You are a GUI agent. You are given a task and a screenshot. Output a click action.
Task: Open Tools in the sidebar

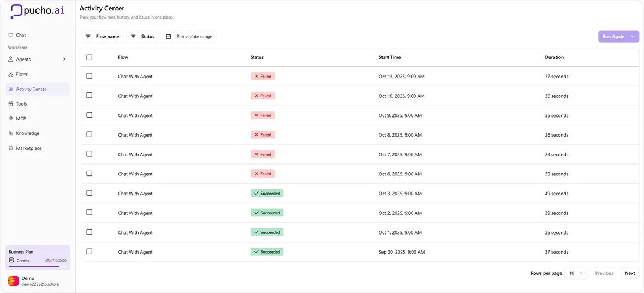(38, 104)
